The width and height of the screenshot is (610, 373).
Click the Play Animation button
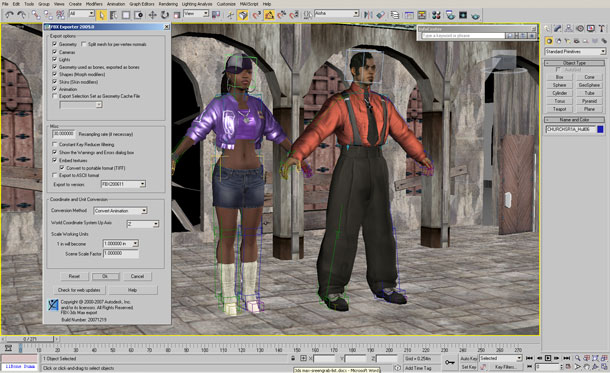(x=548, y=358)
